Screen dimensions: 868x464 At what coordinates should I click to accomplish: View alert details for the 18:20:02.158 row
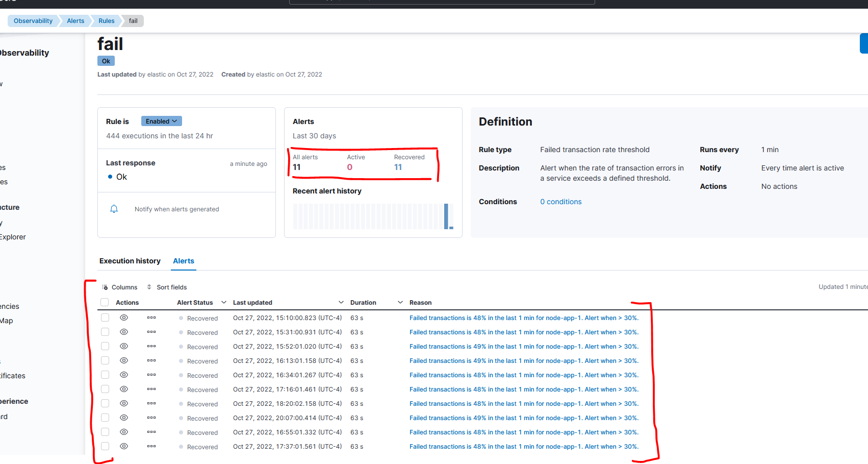pos(124,403)
